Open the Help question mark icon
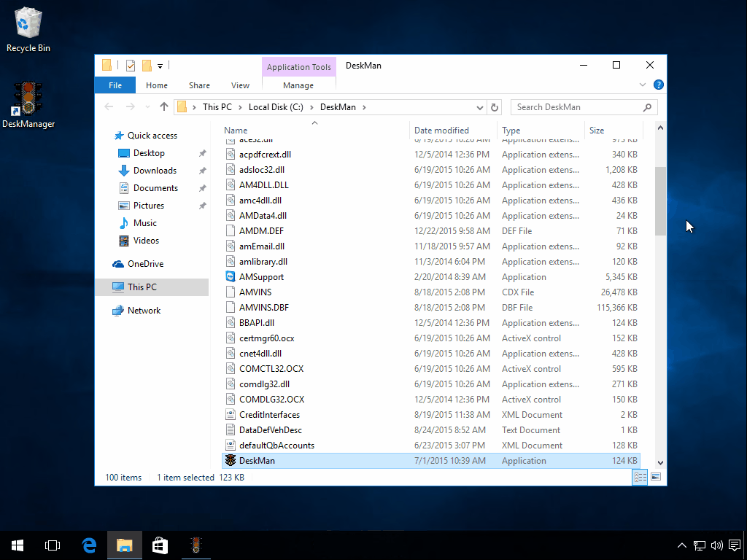 (659, 85)
